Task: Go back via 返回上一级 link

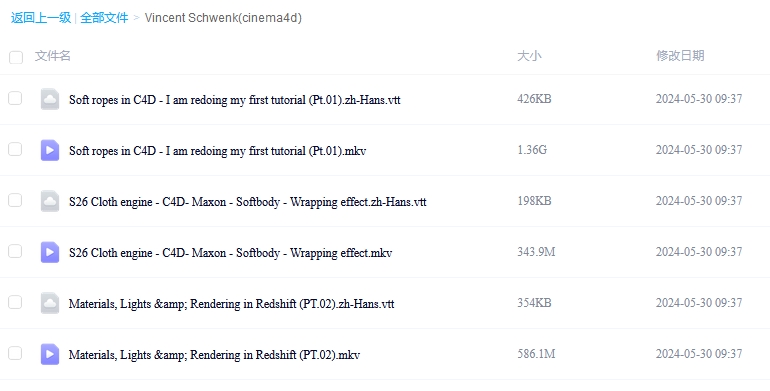Action: (41, 18)
